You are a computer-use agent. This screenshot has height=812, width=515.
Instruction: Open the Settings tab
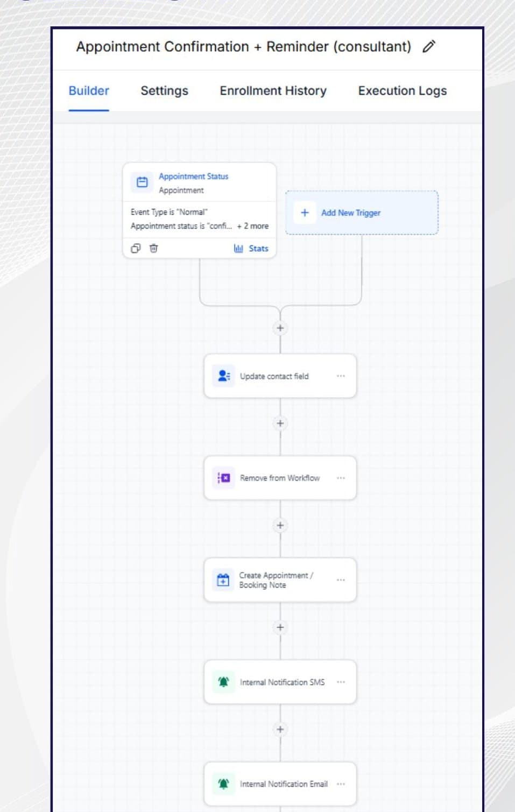pyautogui.click(x=164, y=90)
